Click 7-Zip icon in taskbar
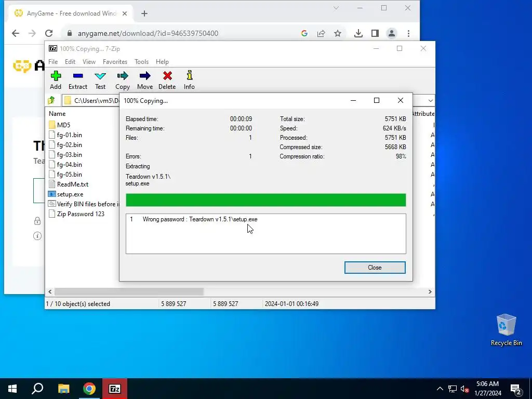 click(x=115, y=389)
